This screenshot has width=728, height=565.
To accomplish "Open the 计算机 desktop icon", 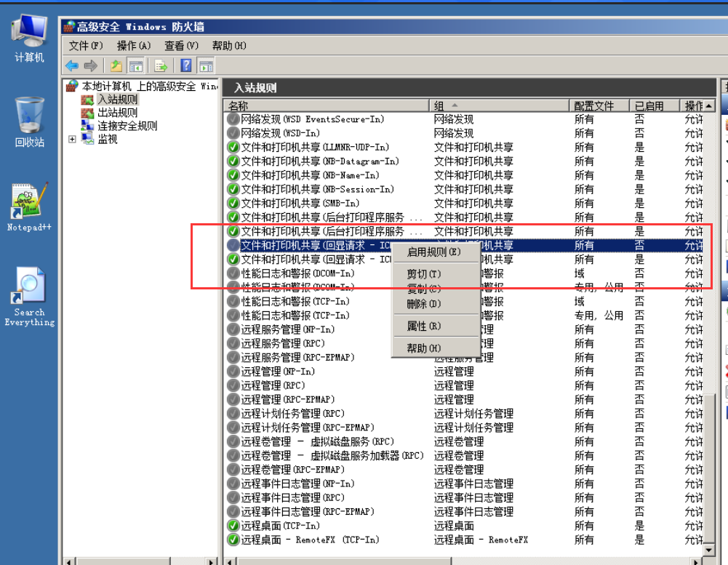I will (29, 39).
